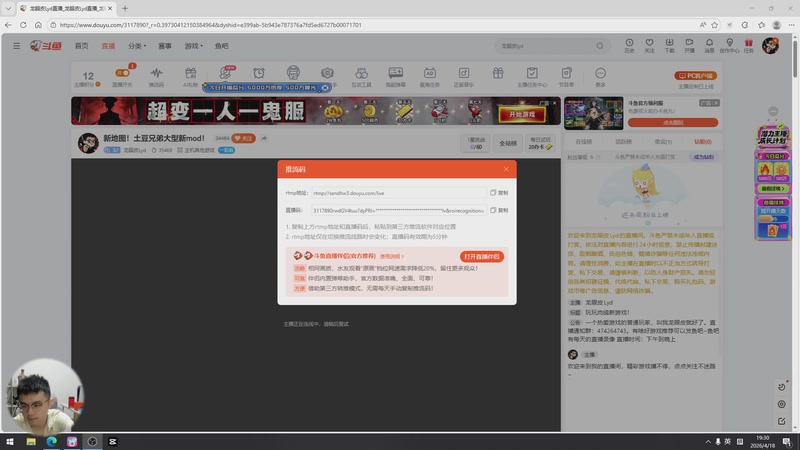Switch to 钻粉(0) tab
The image size is (800, 450).
click(x=703, y=142)
